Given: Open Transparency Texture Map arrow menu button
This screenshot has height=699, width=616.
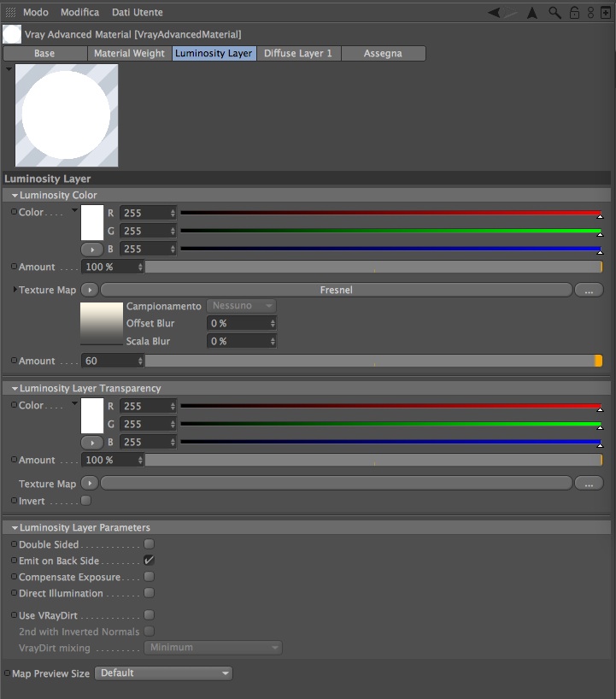Looking at the screenshot, I should tap(90, 484).
